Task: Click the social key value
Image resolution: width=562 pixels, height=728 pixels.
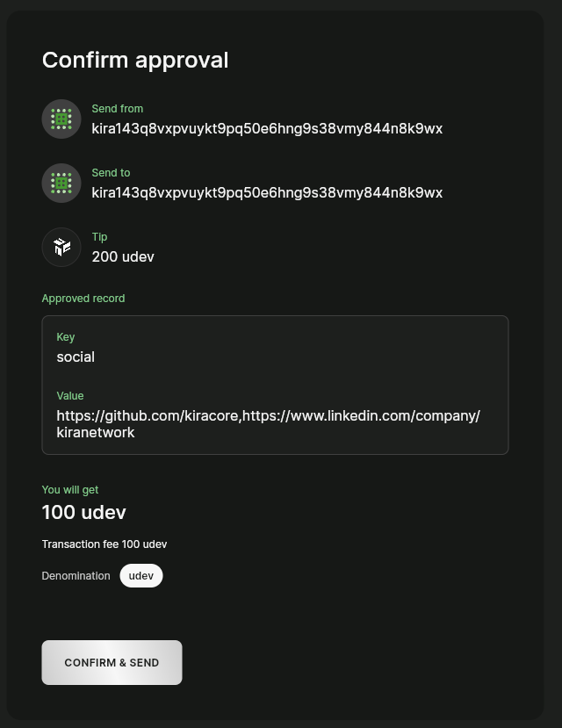Action: coord(76,357)
